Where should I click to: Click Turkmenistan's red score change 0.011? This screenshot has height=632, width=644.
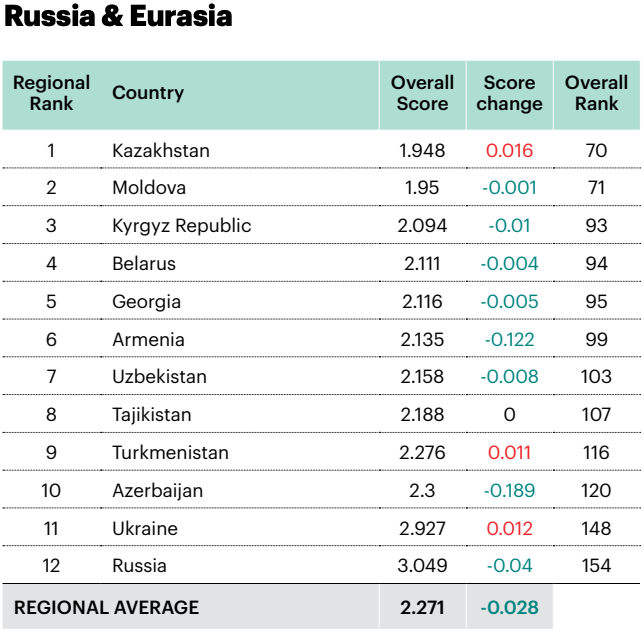click(x=509, y=452)
